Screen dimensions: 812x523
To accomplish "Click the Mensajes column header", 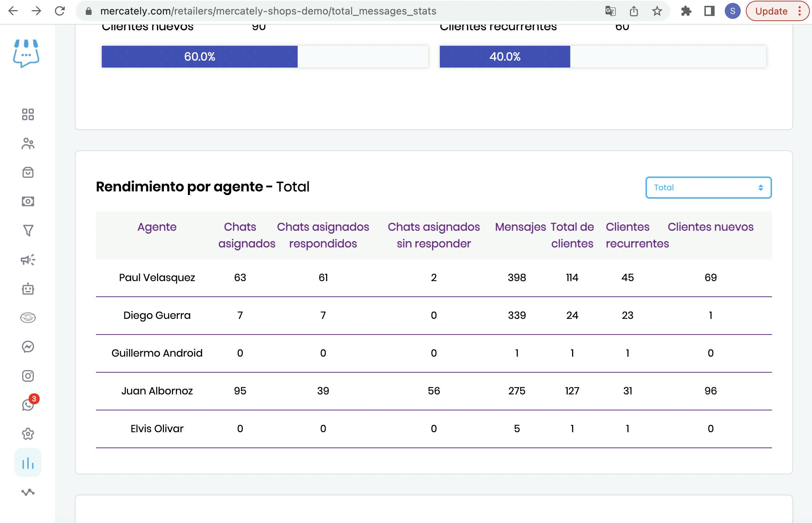I will [x=520, y=227].
